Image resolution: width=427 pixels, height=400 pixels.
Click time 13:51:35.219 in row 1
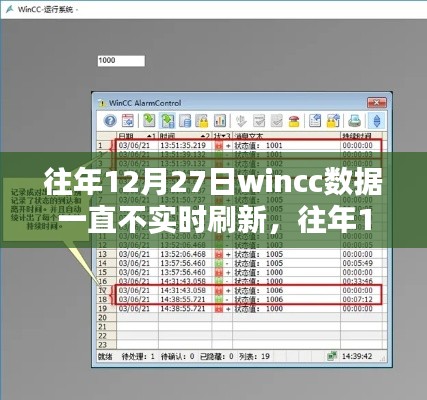coord(183,145)
